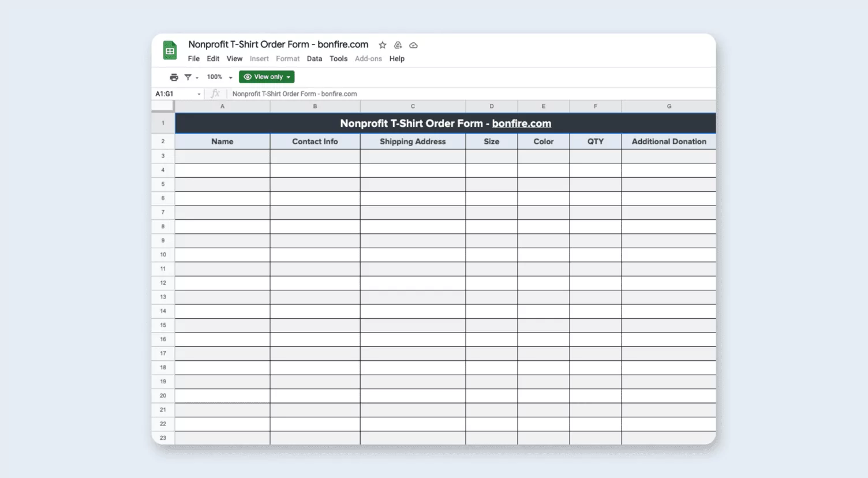Click the fx formula icon
Viewport: 868px width, 478px height.
tap(215, 94)
